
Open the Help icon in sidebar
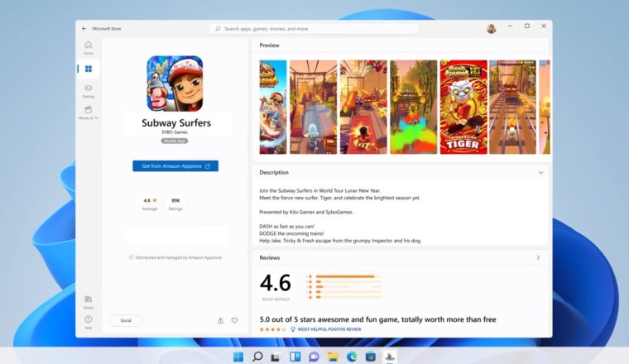tap(89, 322)
